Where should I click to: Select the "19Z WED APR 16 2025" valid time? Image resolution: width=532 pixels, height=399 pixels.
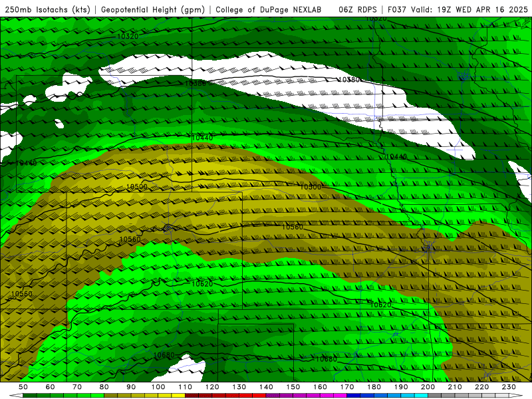[483, 10]
